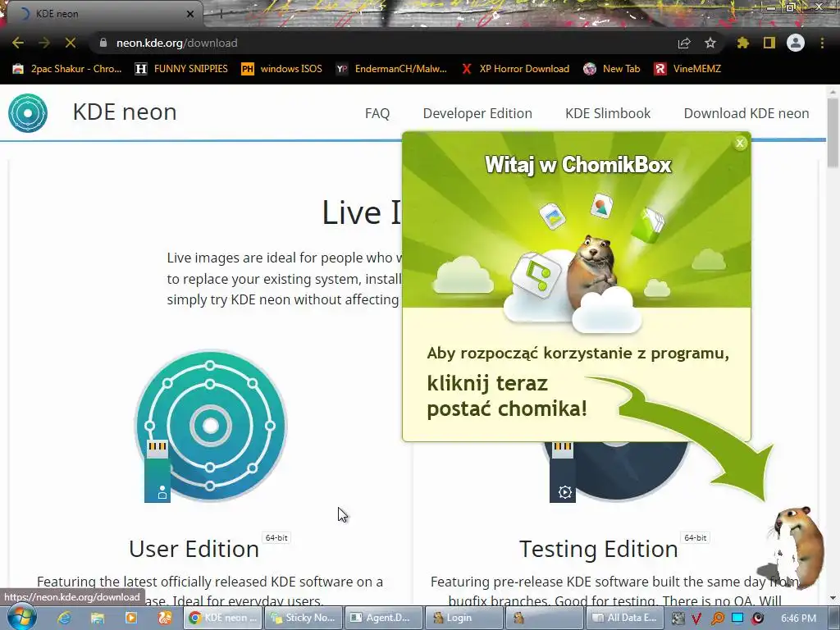
Task: Open the 2pac Shakur bookmark
Action: (67, 69)
